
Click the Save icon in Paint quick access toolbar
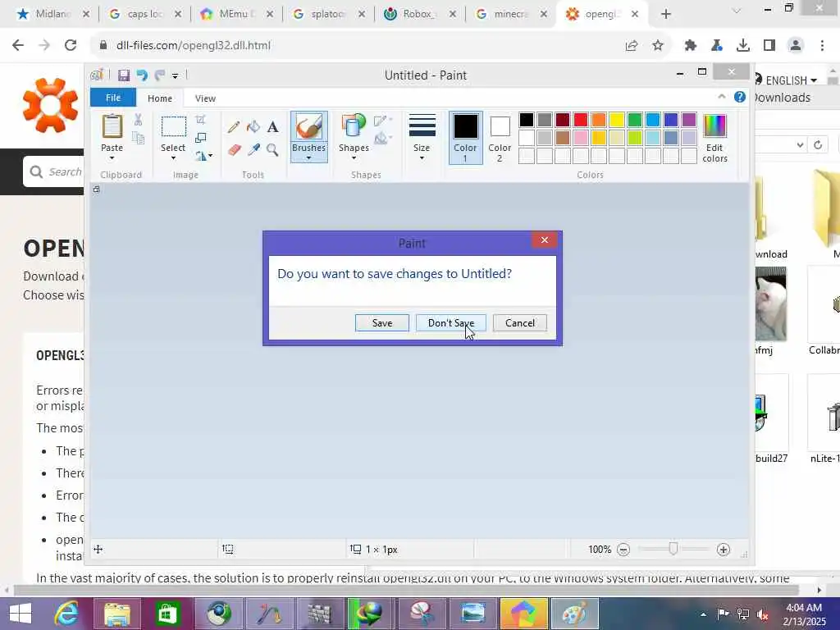[124, 75]
